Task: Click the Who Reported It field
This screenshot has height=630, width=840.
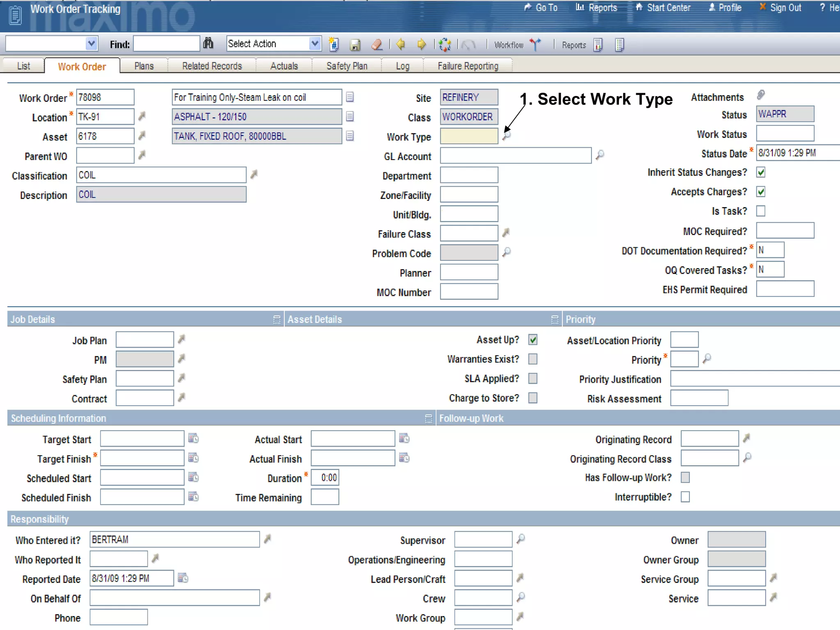Action: coord(119,559)
